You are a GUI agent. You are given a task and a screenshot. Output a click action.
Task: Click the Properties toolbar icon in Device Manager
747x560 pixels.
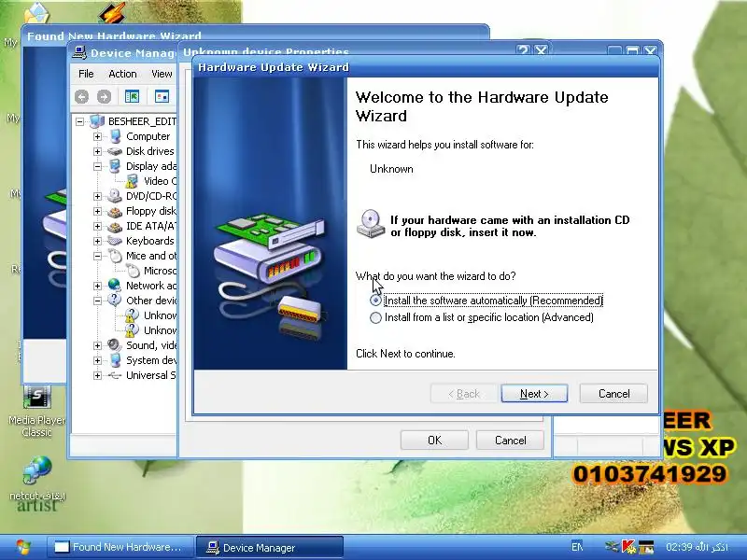162,97
